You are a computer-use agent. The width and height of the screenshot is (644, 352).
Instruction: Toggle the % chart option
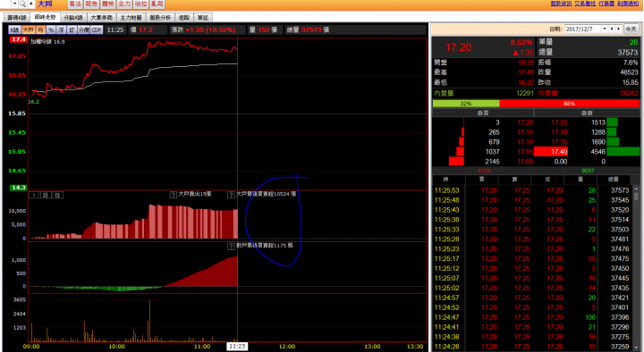coord(50,30)
